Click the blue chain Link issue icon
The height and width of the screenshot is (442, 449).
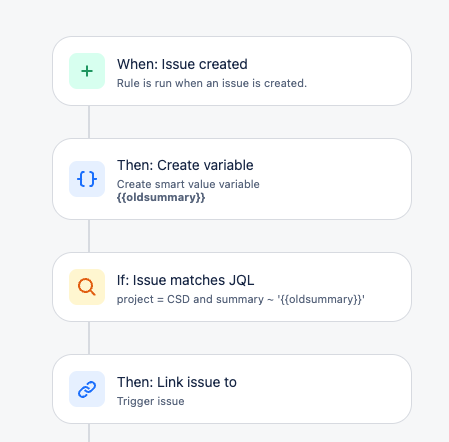pyautogui.click(x=87, y=389)
